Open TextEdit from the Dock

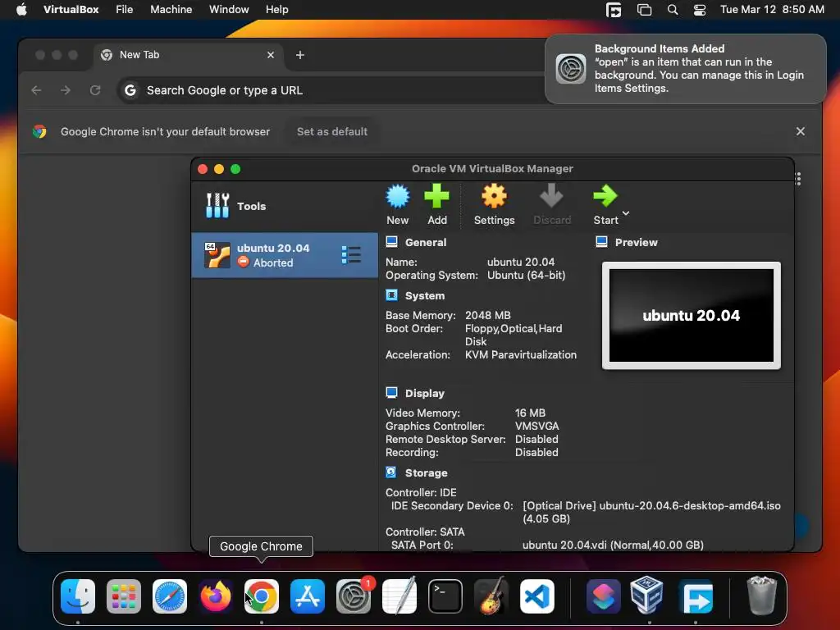[399, 596]
